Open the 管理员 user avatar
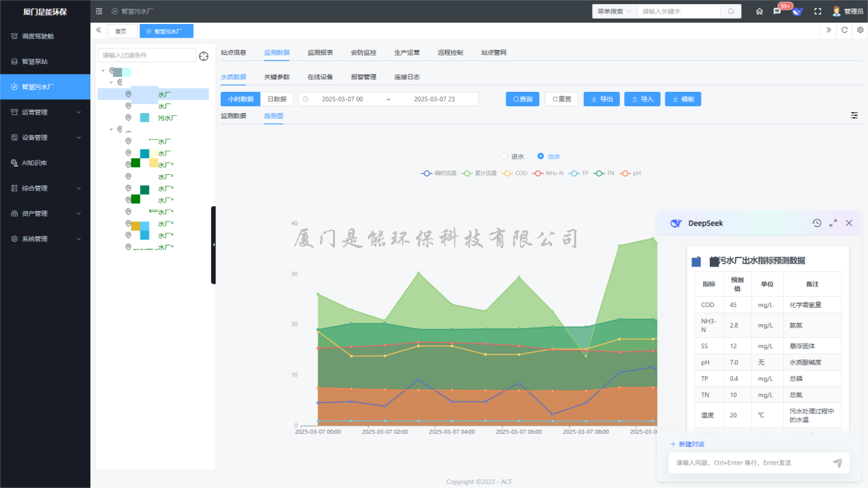The width and height of the screenshot is (868, 488). (x=836, y=11)
